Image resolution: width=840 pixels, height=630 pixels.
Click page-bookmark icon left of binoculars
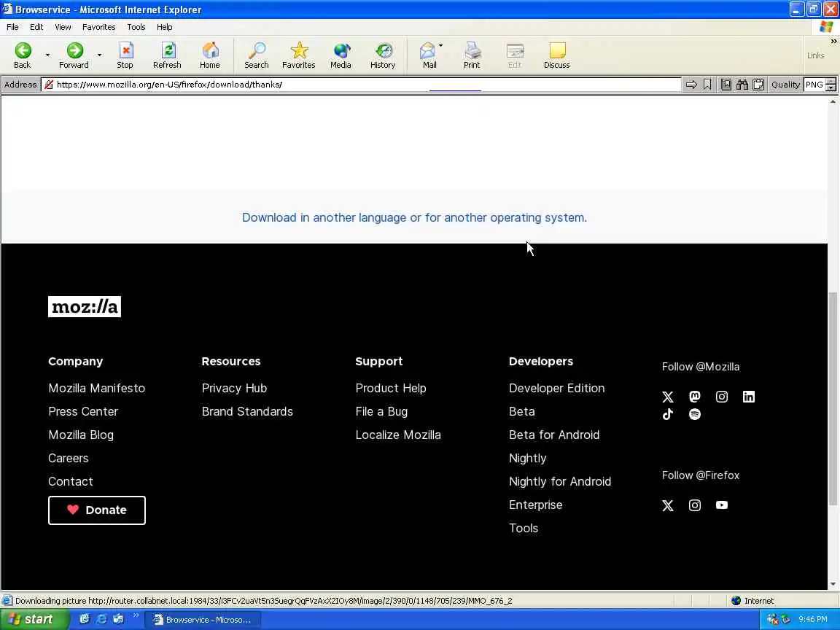(x=726, y=85)
